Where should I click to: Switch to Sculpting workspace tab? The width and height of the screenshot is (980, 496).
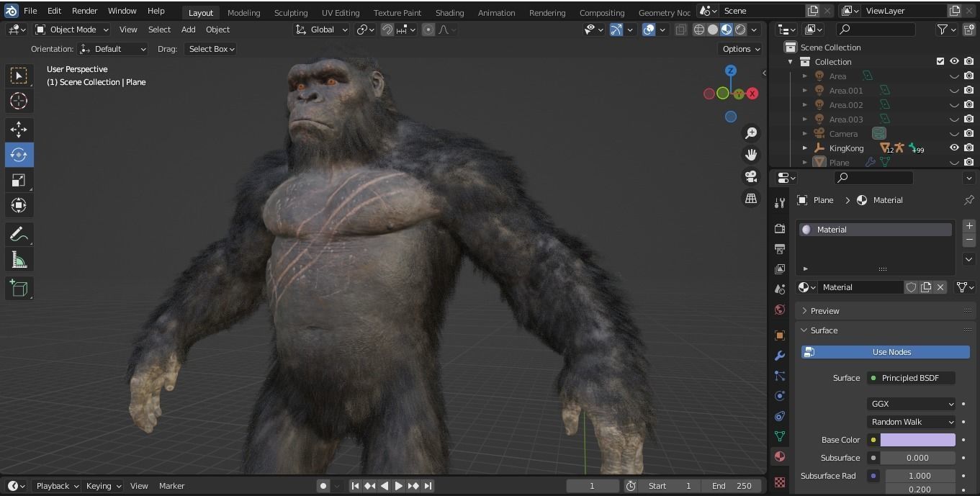pos(291,12)
